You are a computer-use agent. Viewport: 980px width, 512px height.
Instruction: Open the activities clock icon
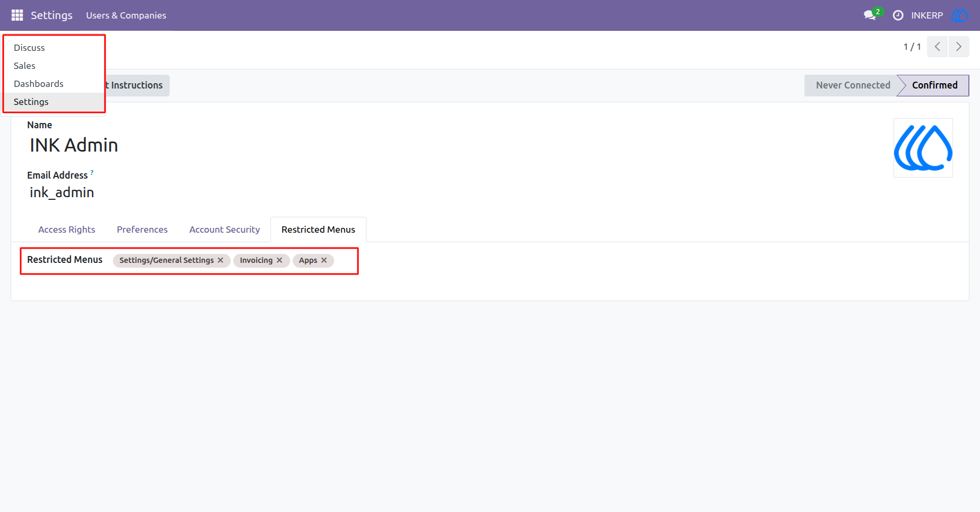click(898, 15)
